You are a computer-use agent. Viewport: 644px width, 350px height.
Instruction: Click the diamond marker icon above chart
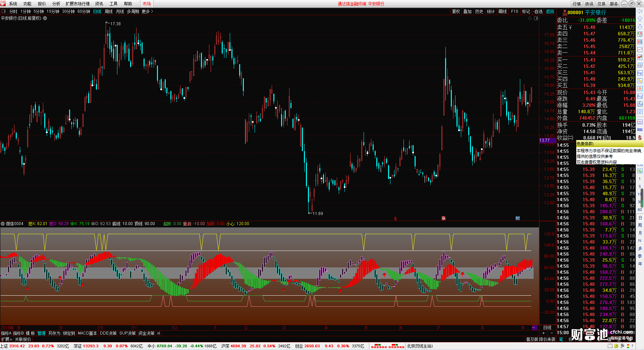[x=530, y=18]
